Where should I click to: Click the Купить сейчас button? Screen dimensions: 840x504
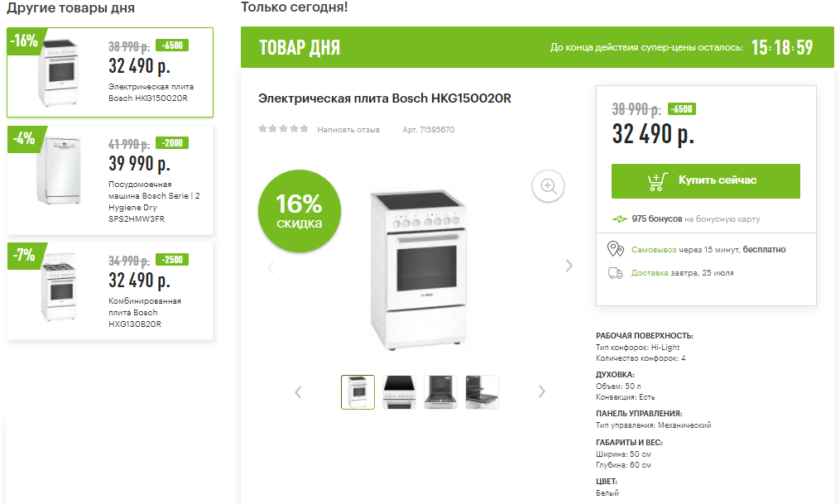706,181
